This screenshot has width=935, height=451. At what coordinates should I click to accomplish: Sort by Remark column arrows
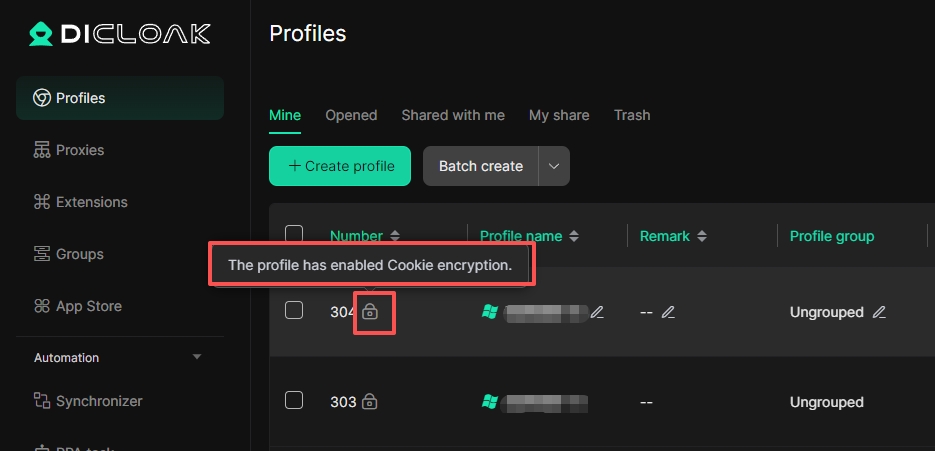[x=702, y=236]
